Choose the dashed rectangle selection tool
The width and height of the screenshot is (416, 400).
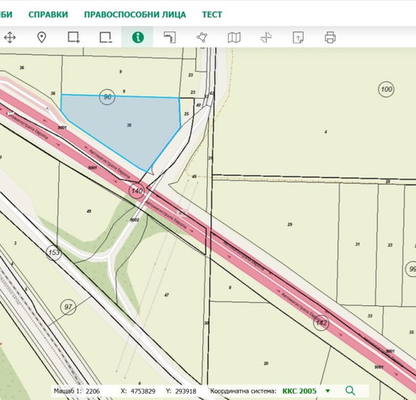pos(106,37)
